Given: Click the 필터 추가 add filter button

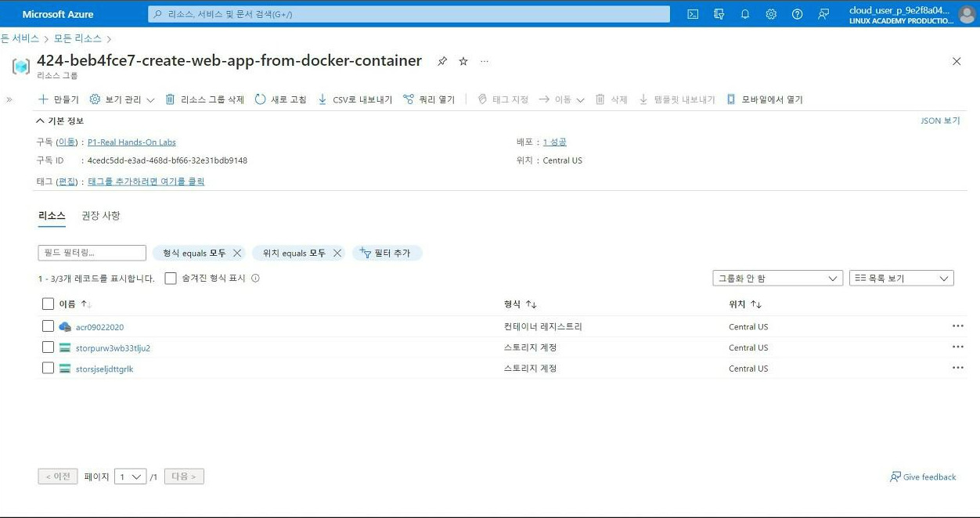Looking at the screenshot, I should pos(387,253).
